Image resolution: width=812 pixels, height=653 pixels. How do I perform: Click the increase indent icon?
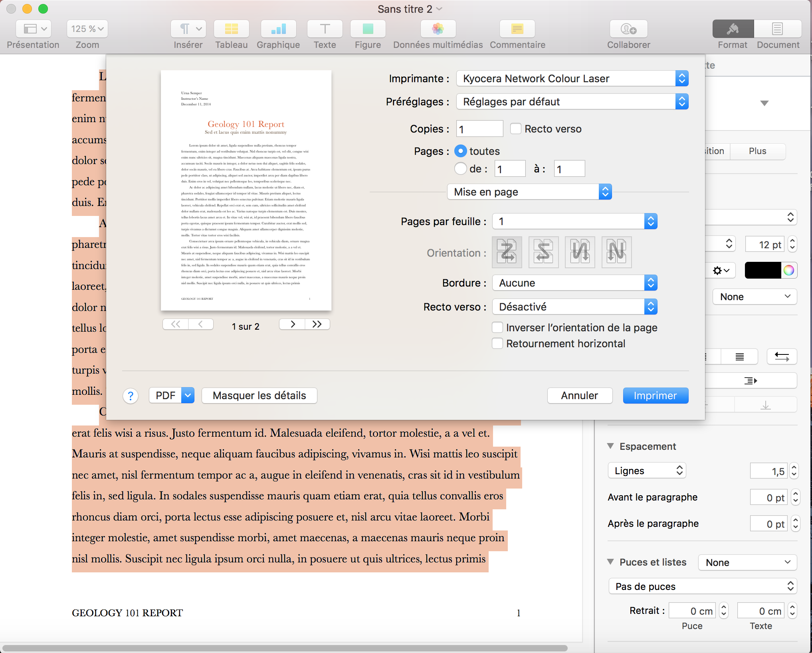click(751, 380)
